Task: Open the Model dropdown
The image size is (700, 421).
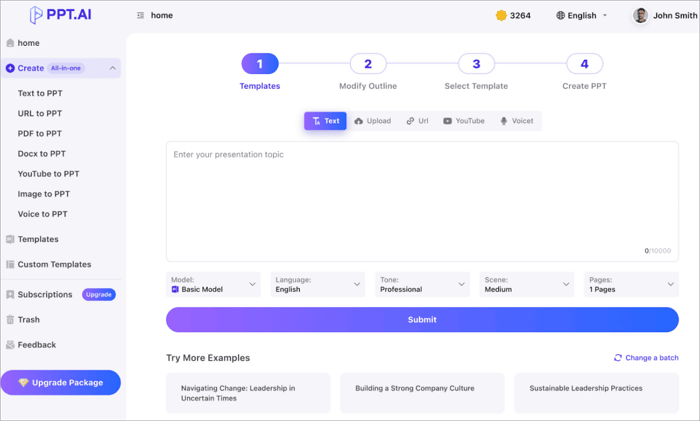Action: [213, 284]
